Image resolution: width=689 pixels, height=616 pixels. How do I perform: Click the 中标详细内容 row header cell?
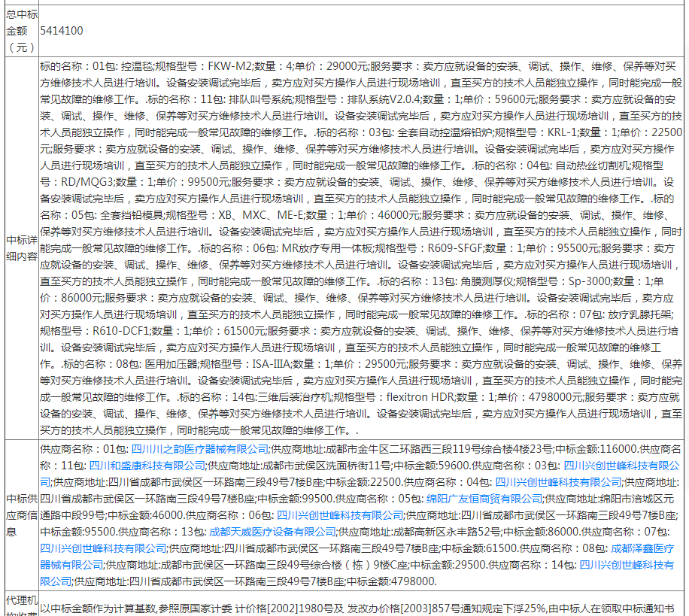coord(20,248)
